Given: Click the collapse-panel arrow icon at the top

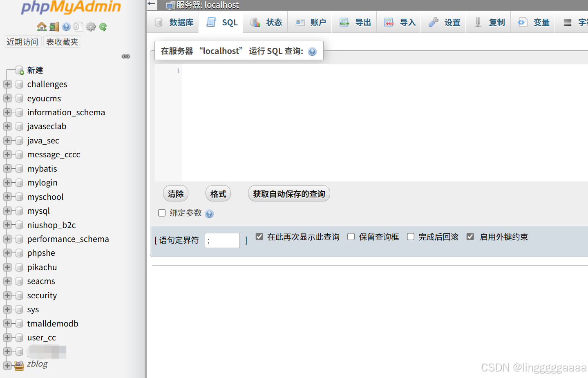Looking at the screenshot, I should [x=152, y=4].
